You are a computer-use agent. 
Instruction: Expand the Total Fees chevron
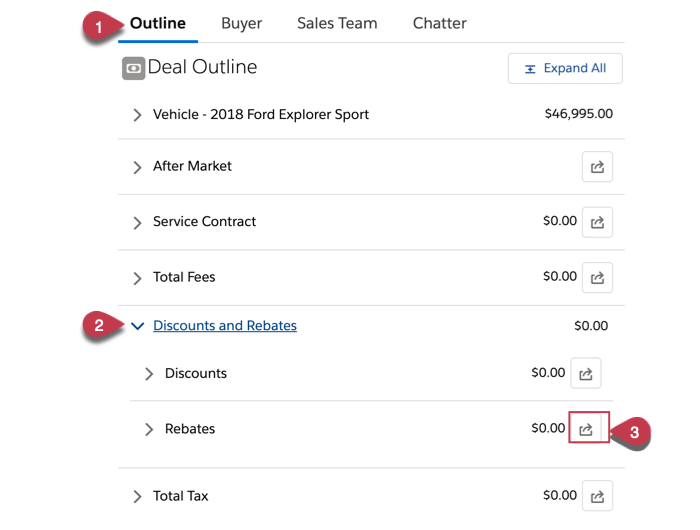pos(137,278)
